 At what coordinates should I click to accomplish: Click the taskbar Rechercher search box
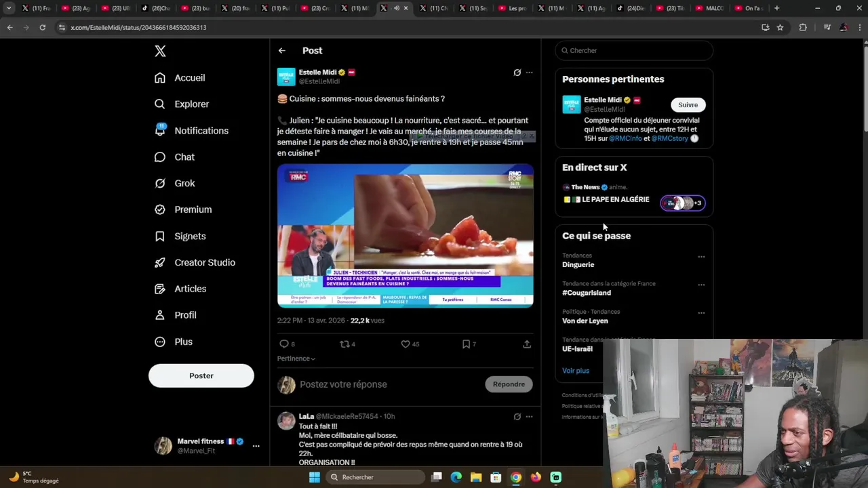375,477
